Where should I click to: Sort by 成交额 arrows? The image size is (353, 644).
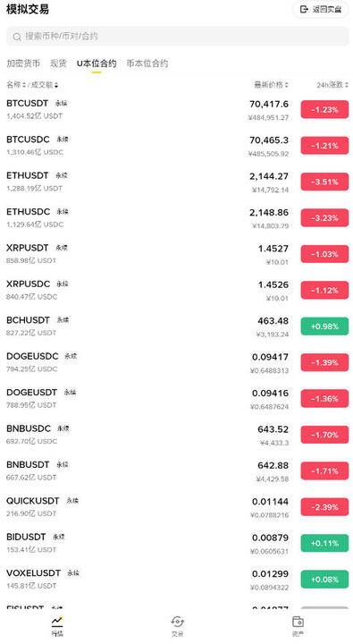tap(56, 85)
